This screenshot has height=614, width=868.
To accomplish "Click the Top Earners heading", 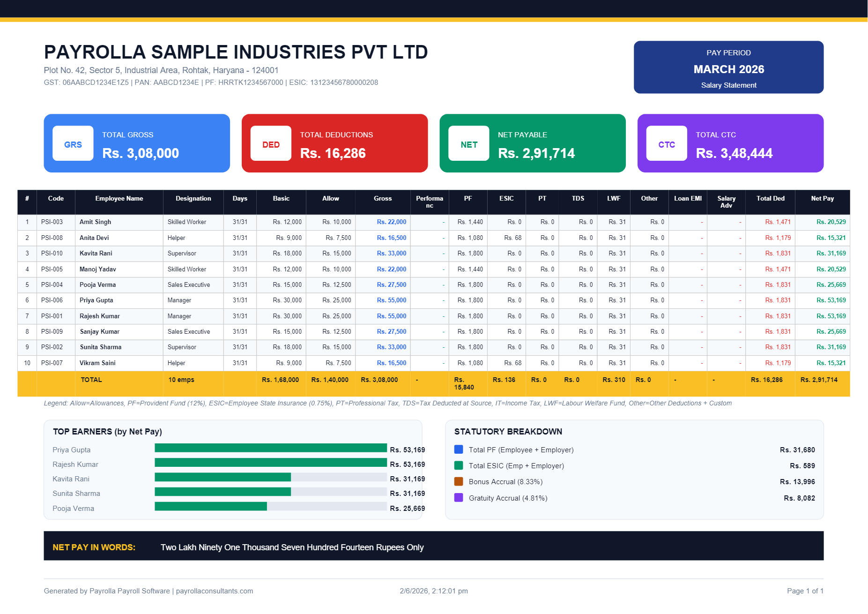I will point(107,431).
